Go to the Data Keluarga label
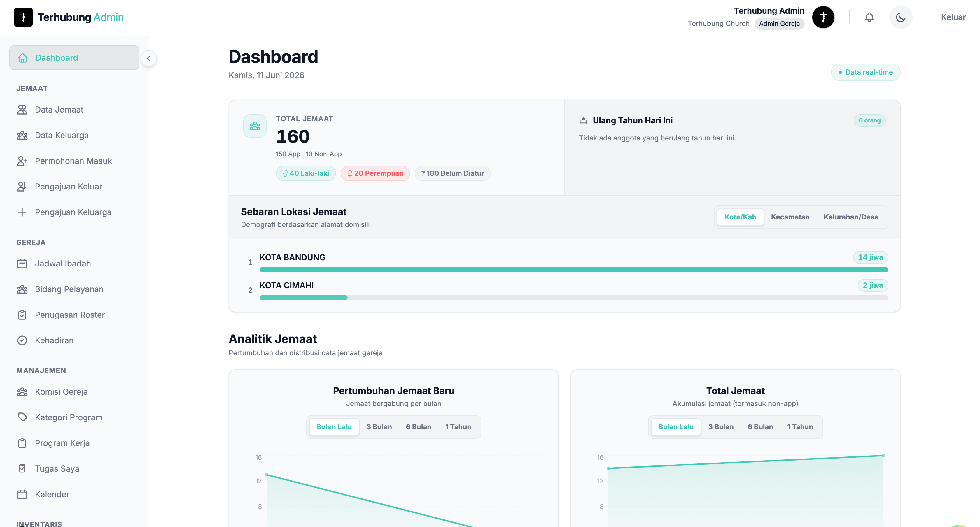Image resolution: width=980 pixels, height=527 pixels. tap(62, 135)
